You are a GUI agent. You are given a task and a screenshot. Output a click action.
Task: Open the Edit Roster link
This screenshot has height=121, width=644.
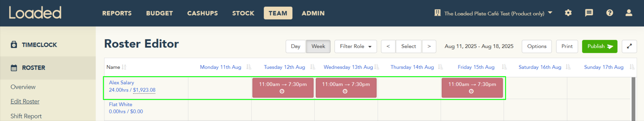pyautogui.click(x=25, y=102)
